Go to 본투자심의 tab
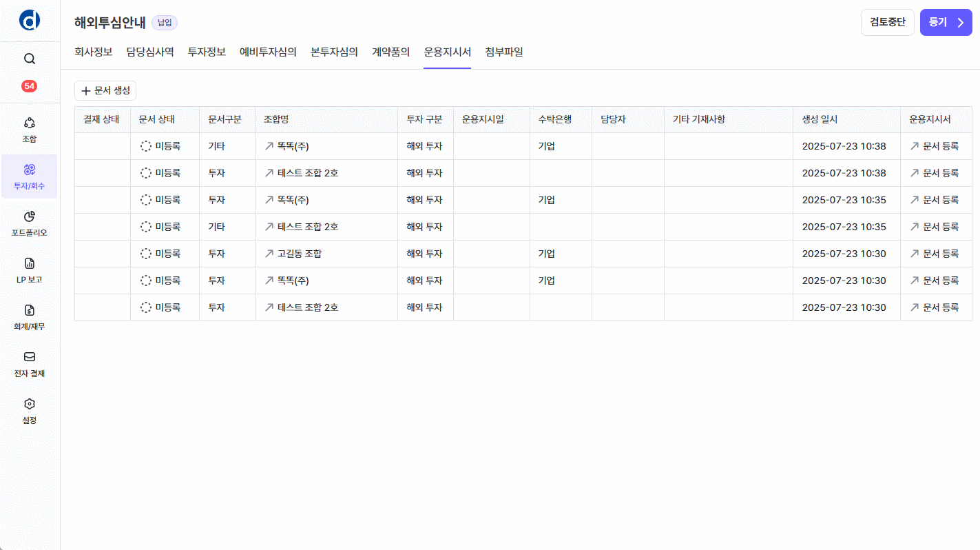Viewport: 980px width, 550px height. pos(334,52)
